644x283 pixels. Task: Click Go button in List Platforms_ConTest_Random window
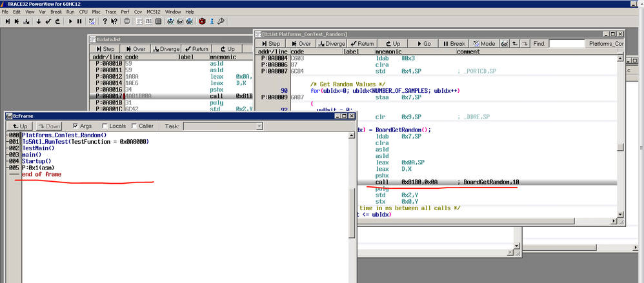pyautogui.click(x=423, y=43)
